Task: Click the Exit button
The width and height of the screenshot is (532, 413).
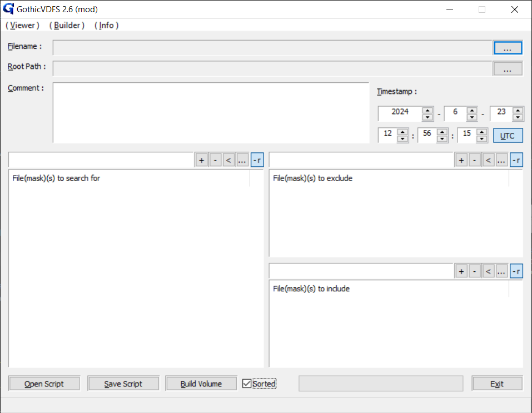Action: (497, 384)
